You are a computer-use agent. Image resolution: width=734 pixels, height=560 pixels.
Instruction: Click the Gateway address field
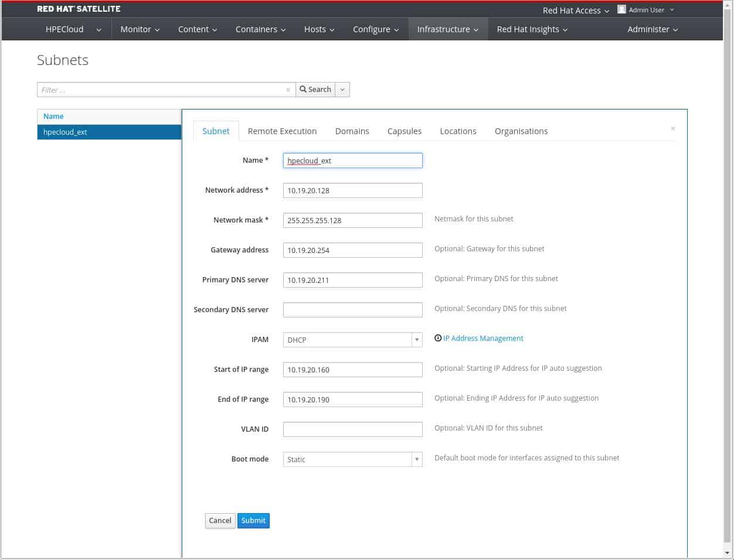(x=352, y=250)
